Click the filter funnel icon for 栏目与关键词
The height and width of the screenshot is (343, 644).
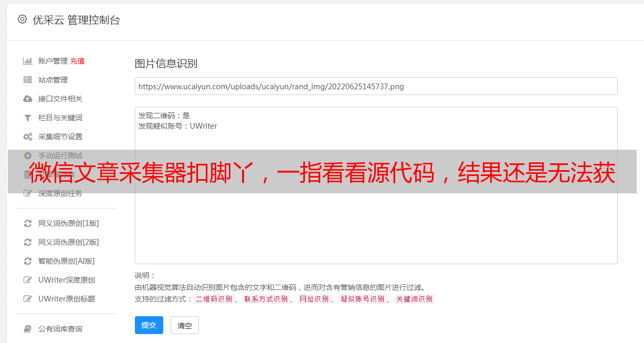pyautogui.click(x=28, y=118)
